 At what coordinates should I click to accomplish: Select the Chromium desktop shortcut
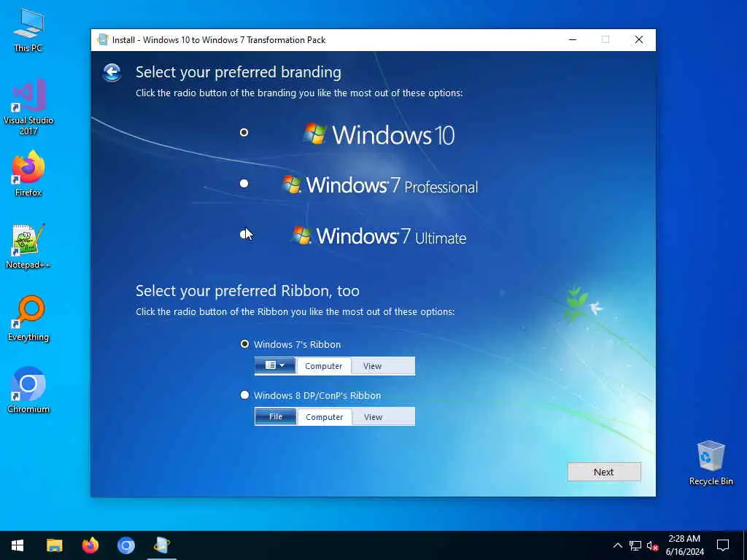click(28, 390)
